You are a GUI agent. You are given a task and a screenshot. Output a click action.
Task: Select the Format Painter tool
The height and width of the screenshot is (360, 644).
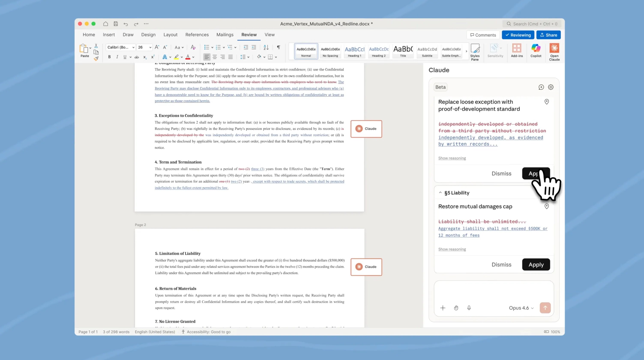coord(96,59)
